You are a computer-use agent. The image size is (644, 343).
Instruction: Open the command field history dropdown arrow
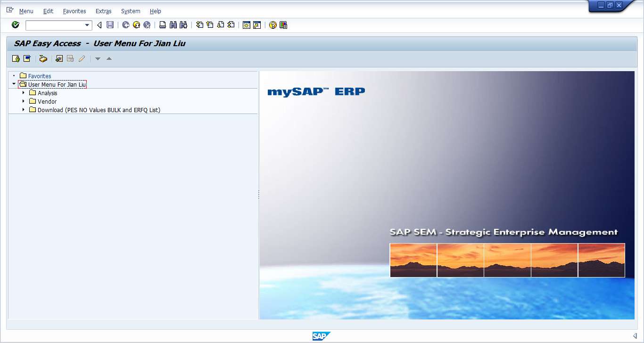(87, 25)
